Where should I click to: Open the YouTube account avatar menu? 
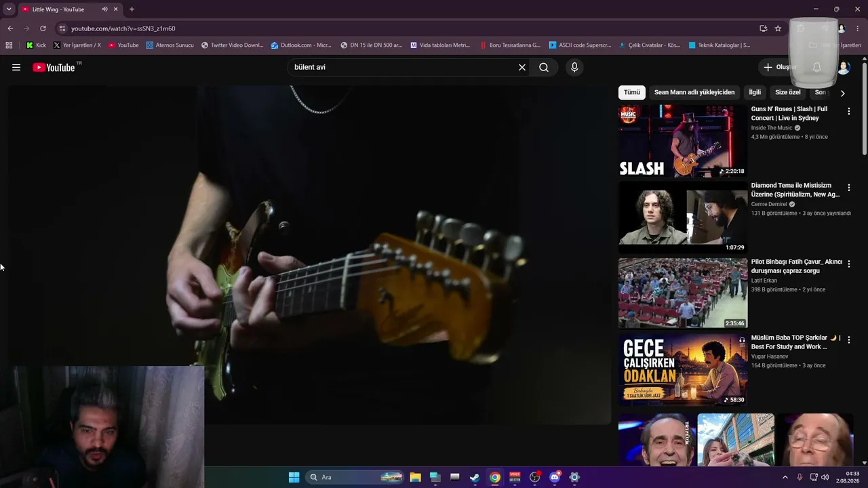(844, 67)
